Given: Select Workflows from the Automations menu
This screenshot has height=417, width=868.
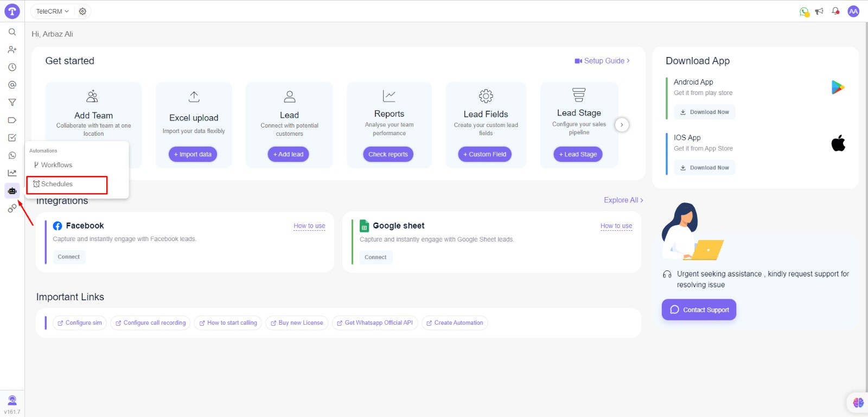Looking at the screenshot, I should [x=56, y=165].
